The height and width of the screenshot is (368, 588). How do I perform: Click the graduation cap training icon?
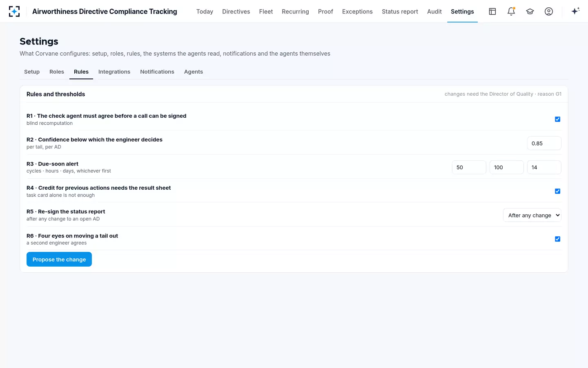pos(530,11)
